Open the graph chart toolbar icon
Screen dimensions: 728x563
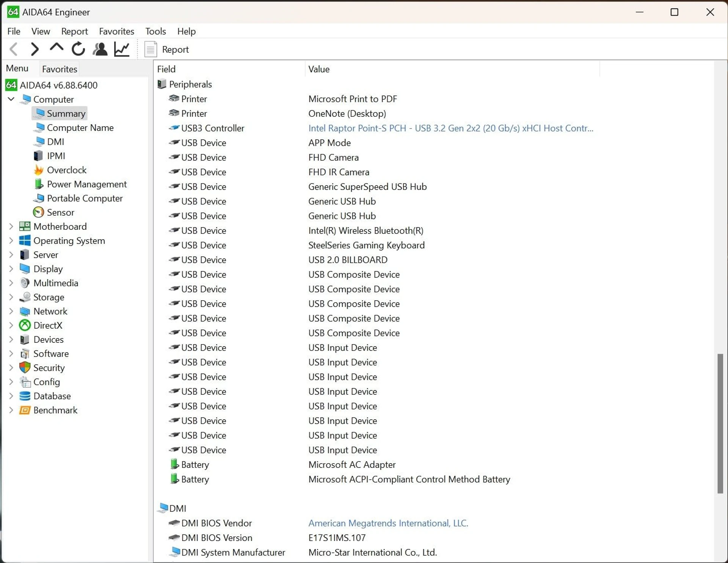point(122,49)
